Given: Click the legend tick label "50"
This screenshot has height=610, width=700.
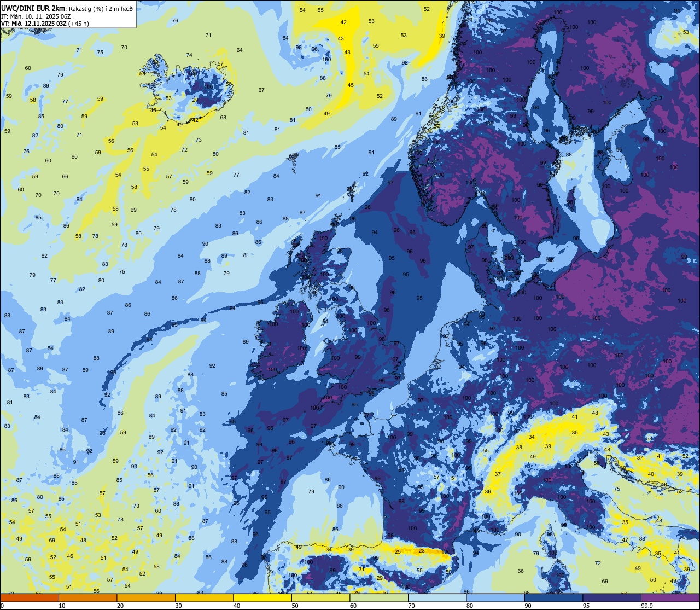Looking at the screenshot, I should pos(295,606).
